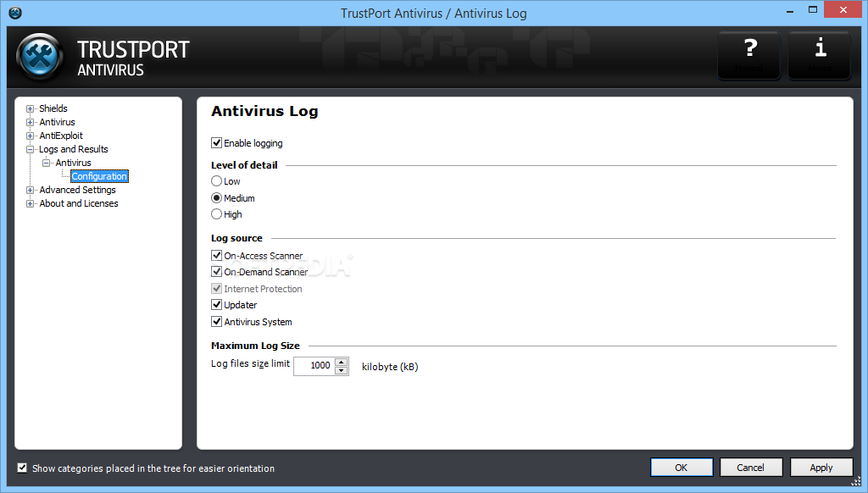Expand the Advanced Settings tree node

(30, 190)
